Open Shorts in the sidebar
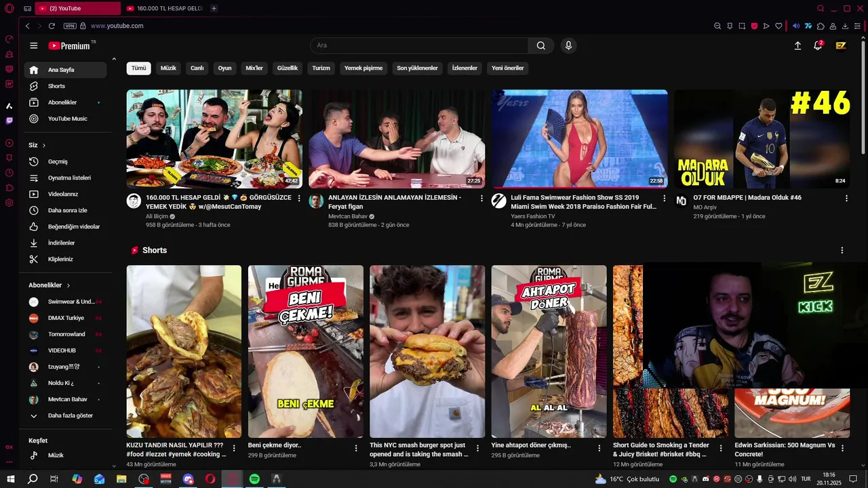The height and width of the screenshot is (488, 868). point(65,86)
